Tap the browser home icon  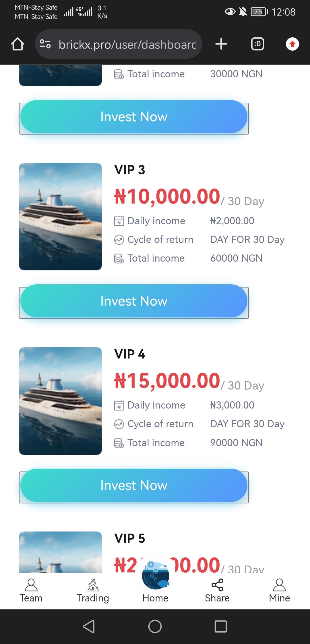(18, 44)
